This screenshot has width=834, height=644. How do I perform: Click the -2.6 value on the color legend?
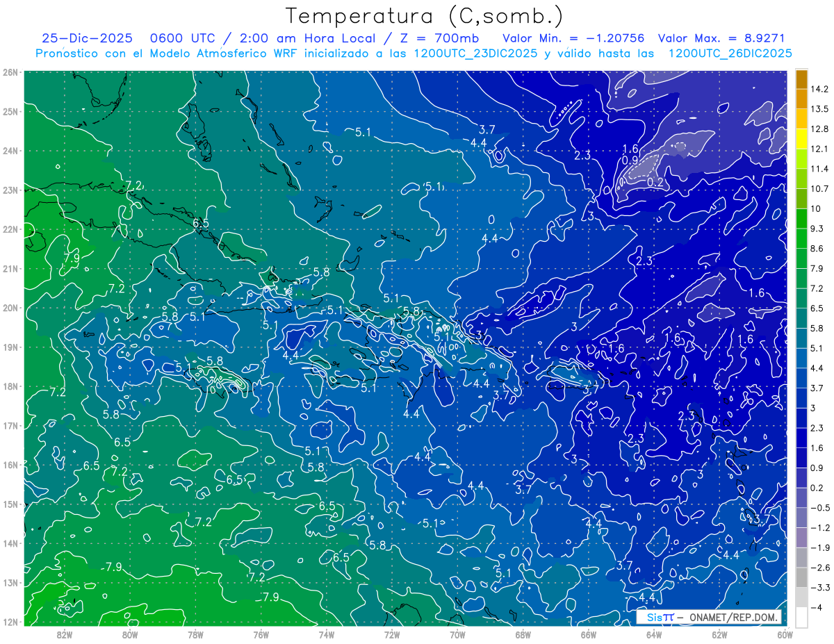[820, 568]
